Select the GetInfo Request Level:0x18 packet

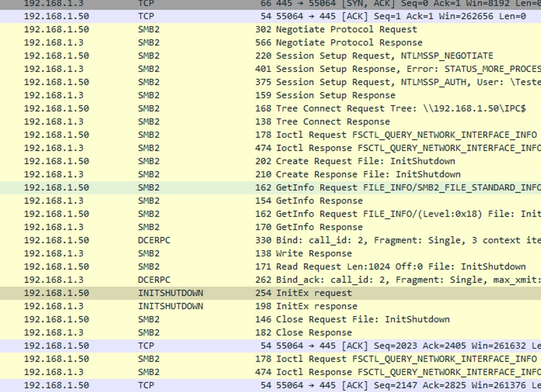270,214
